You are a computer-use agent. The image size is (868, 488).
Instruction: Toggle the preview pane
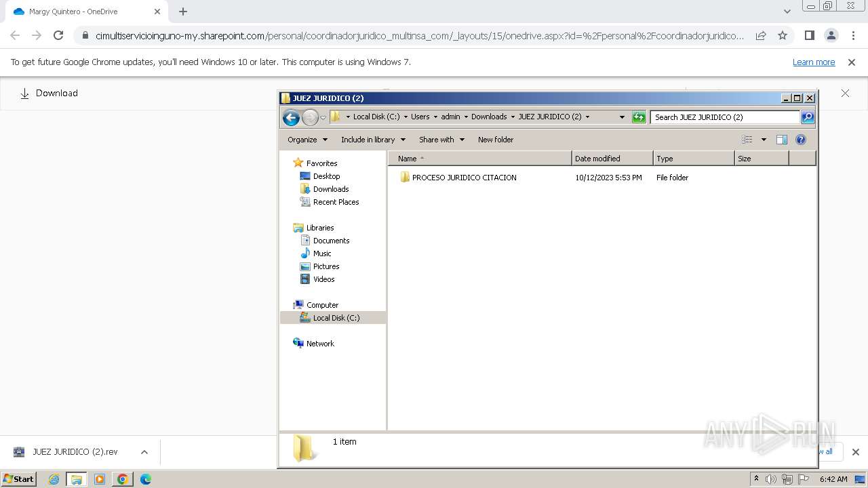(x=782, y=140)
